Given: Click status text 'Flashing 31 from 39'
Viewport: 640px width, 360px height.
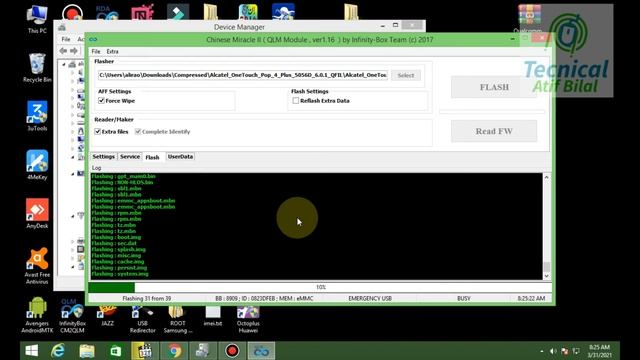Looking at the screenshot, I should pyautogui.click(x=147, y=299).
